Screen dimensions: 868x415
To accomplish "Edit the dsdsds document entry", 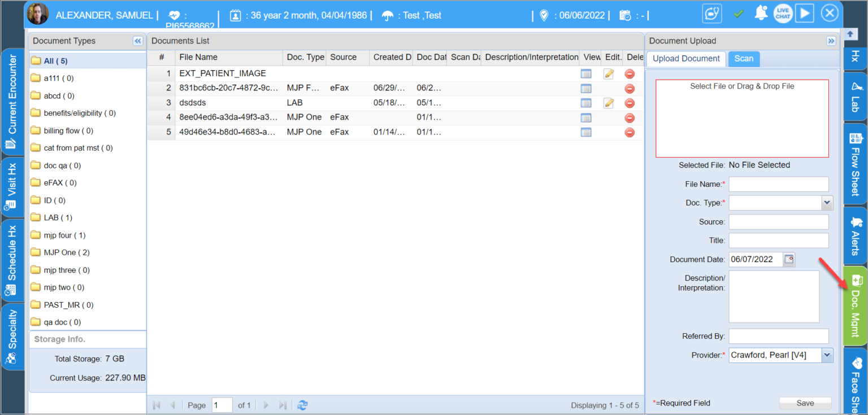I will click(x=609, y=103).
